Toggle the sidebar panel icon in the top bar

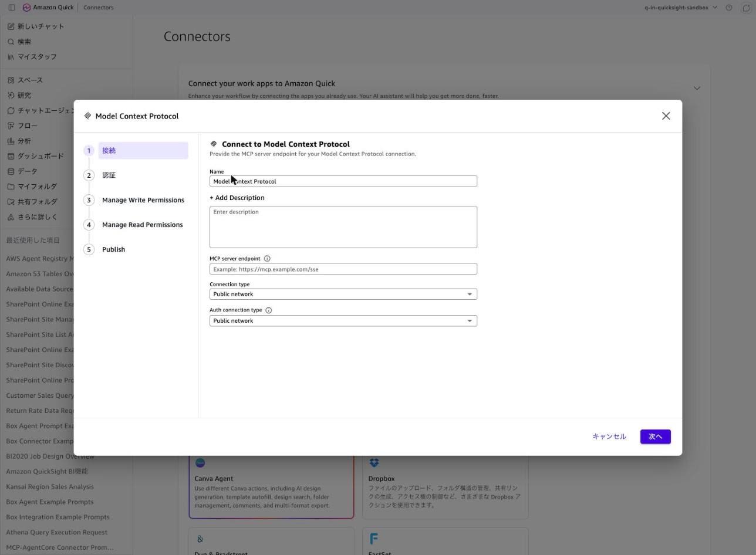(x=12, y=8)
